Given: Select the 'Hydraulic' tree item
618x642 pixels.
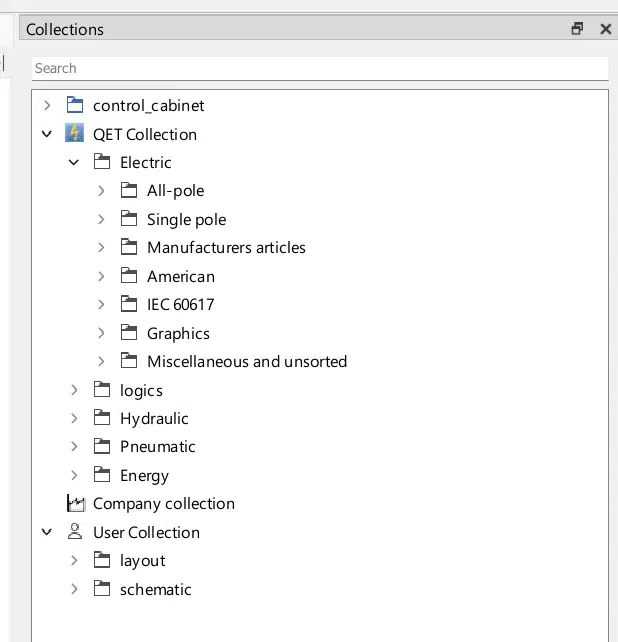Looking at the screenshot, I should click(x=154, y=418).
